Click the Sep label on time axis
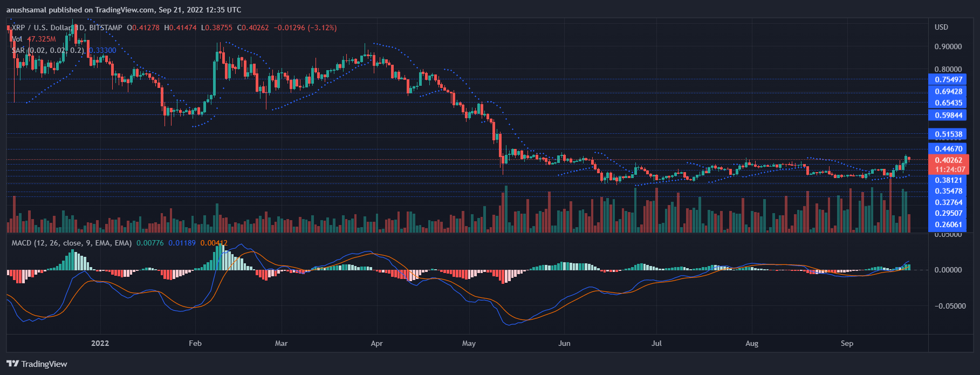This screenshot has width=980, height=375. click(x=847, y=343)
